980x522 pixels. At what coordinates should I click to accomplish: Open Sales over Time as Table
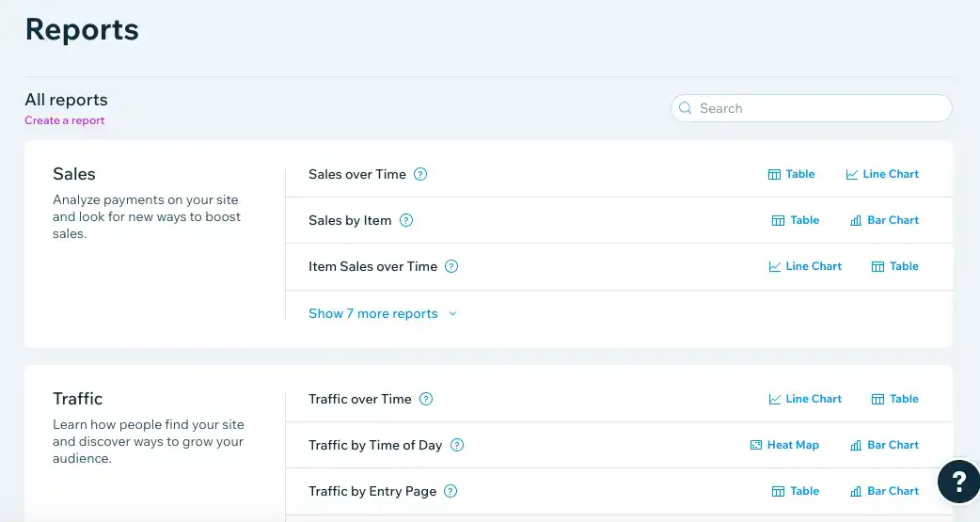point(791,174)
